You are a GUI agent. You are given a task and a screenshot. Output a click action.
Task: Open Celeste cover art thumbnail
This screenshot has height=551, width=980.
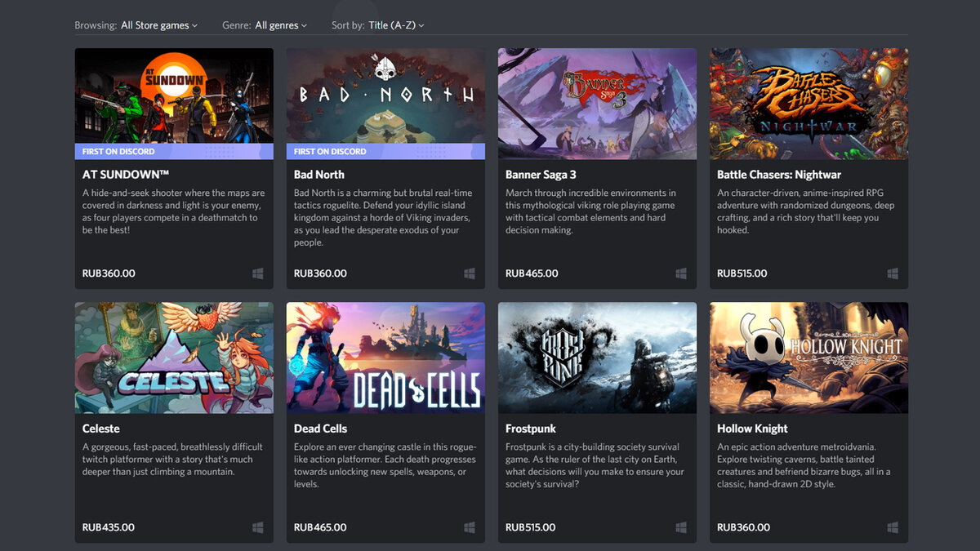click(174, 358)
